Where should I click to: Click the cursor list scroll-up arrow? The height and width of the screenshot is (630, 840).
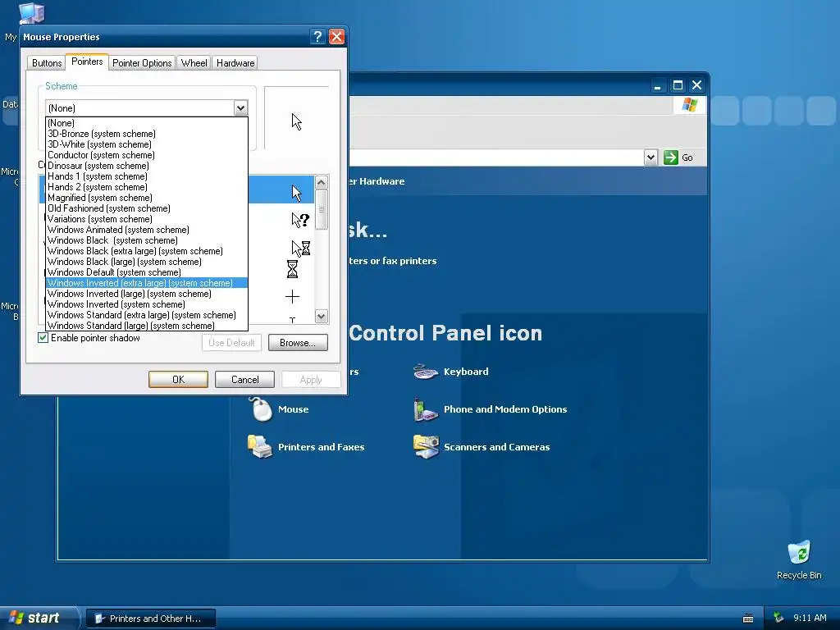(x=321, y=183)
